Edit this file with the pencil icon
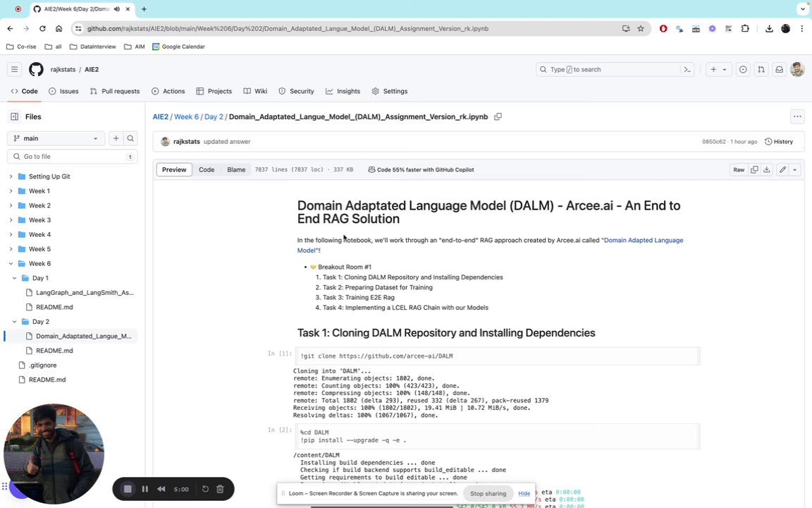 coord(782,169)
